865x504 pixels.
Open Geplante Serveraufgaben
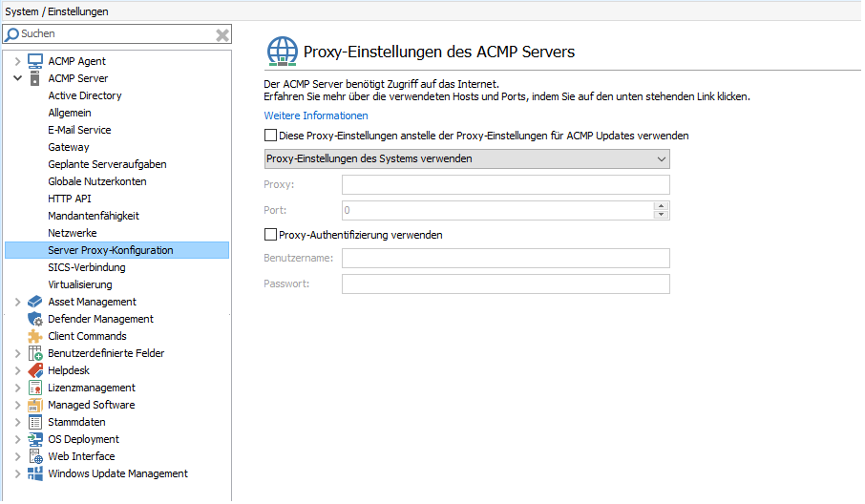(x=107, y=164)
